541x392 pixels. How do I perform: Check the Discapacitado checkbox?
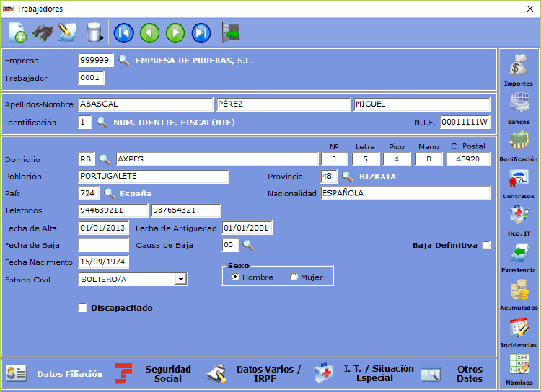[x=82, y=308]
